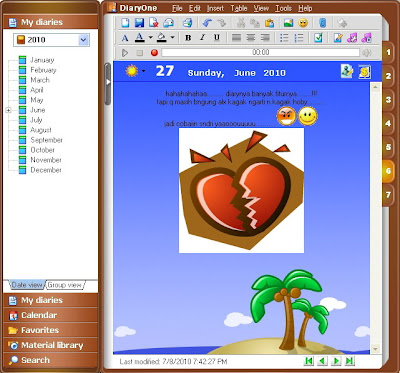
Task: Collapse the sidebar with splitter arrow
Action: [108, 82]
